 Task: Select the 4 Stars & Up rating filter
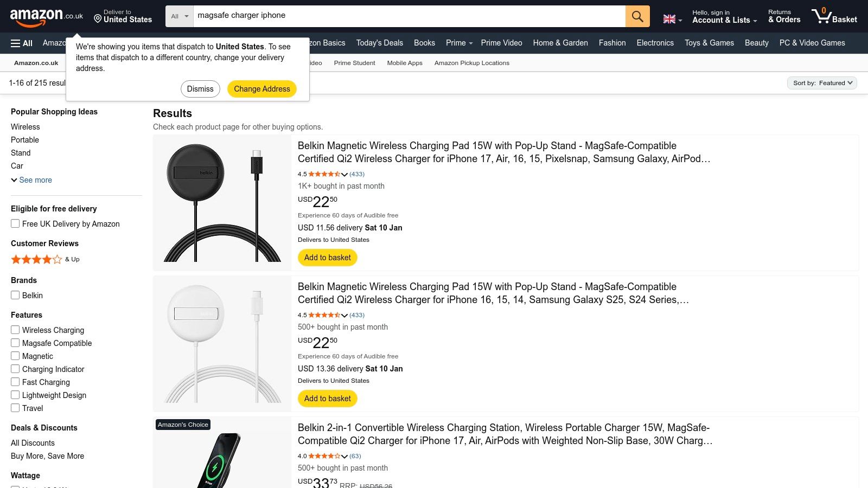click(36, 259)
